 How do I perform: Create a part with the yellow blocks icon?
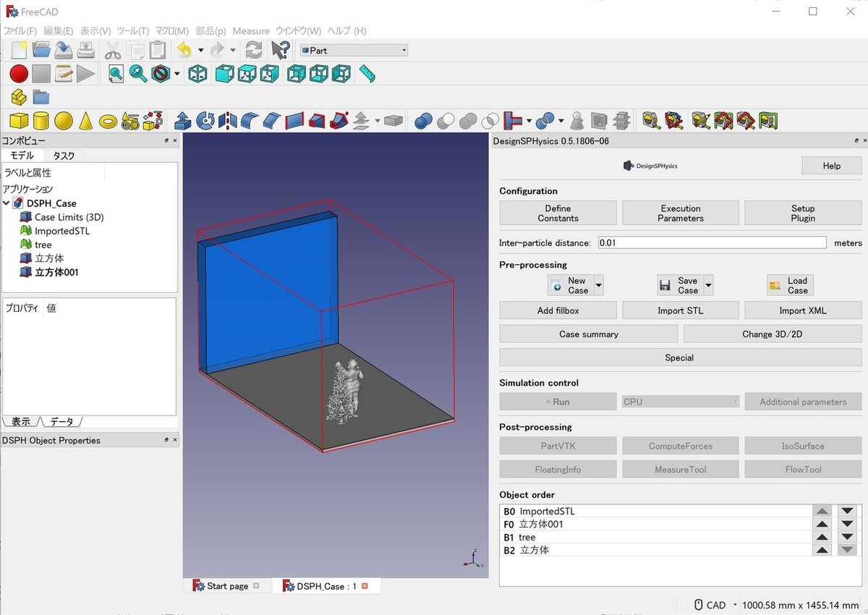tap(19, 97)
